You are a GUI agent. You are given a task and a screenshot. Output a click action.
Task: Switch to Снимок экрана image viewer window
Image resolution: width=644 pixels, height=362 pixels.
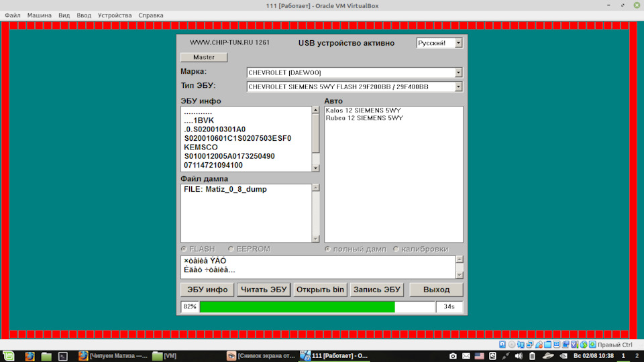tap(261, 356)
